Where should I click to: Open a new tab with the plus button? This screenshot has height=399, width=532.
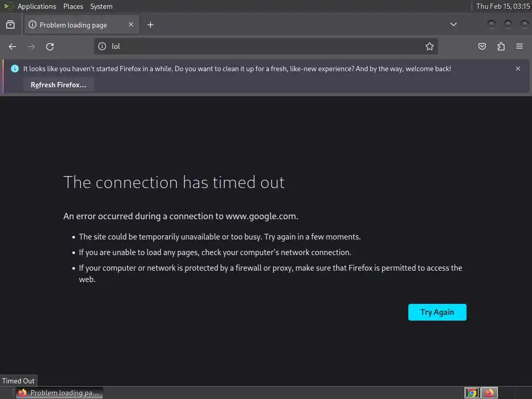(x=151, y=25)
